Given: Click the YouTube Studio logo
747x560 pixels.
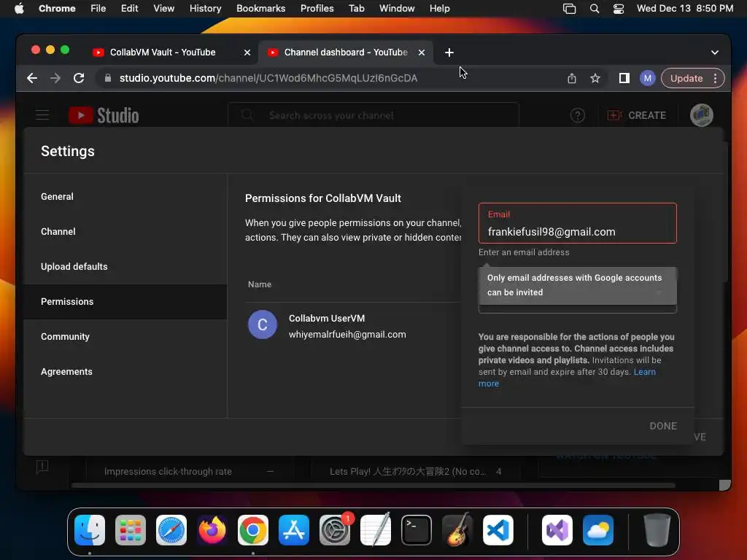Looking at the screenshot, I should pyautogui.click(x=104, y=115).
